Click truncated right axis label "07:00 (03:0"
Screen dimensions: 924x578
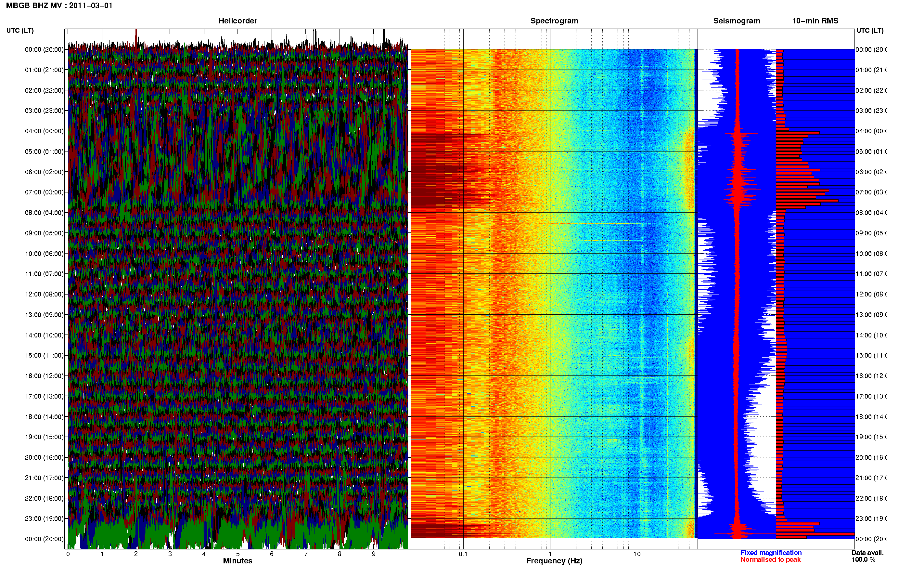click(871, 192)
